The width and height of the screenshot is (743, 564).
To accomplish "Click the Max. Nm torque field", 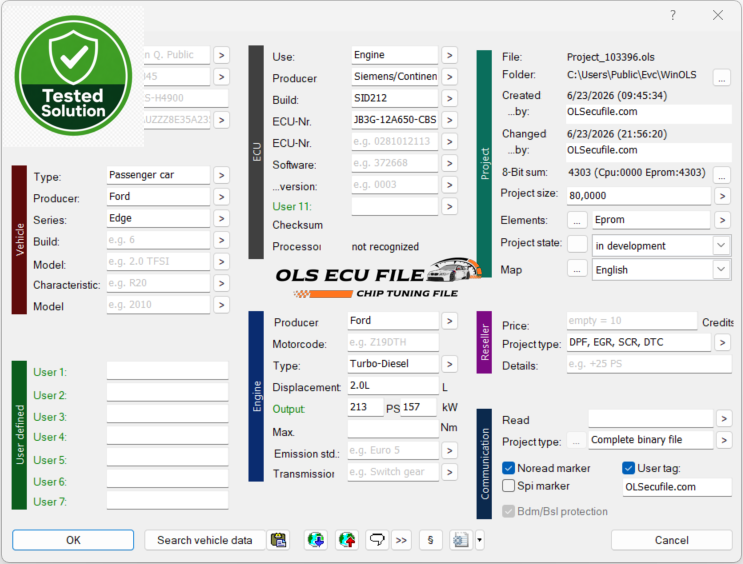I will (393, 429).
